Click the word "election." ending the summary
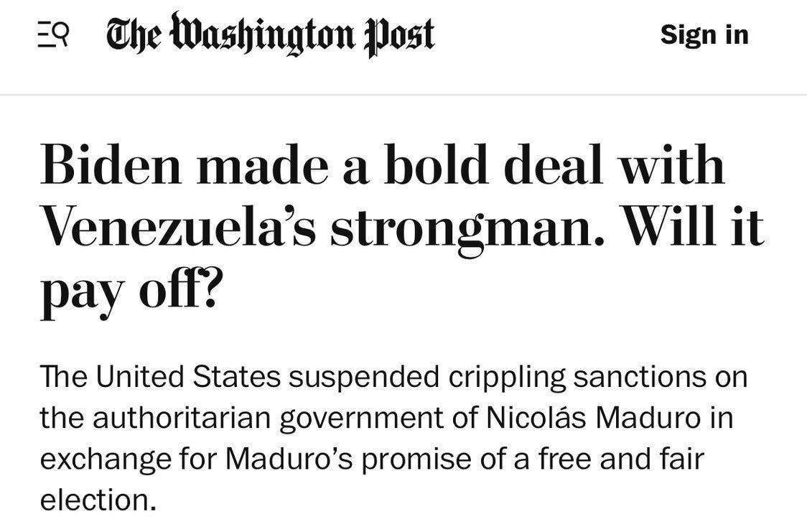This screenshot has width=807, height=532. tap(98, 500)
